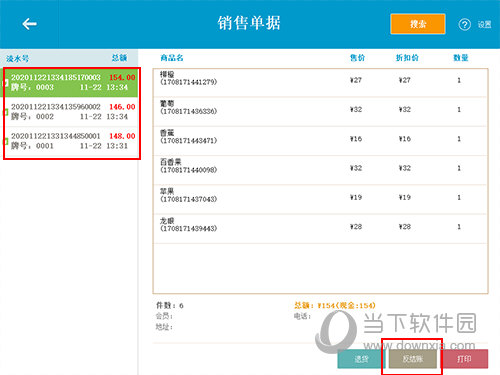The width and height of the screenshot is (500, 375).
Task: Click the 流水号 column header
Action: [x=17, y=59]
